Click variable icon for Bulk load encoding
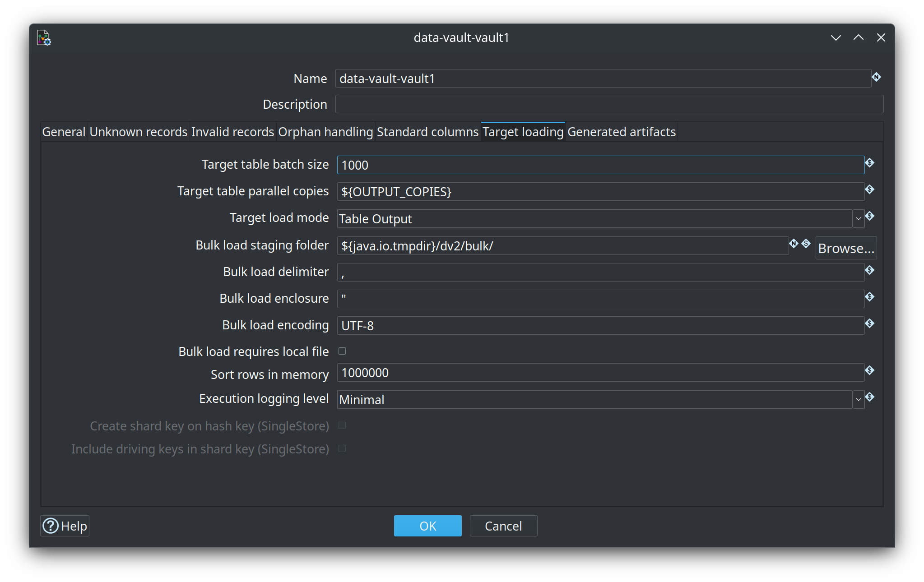Image resolution: width=924 pixels, height=582 pixels. click(x=870, y=323)
